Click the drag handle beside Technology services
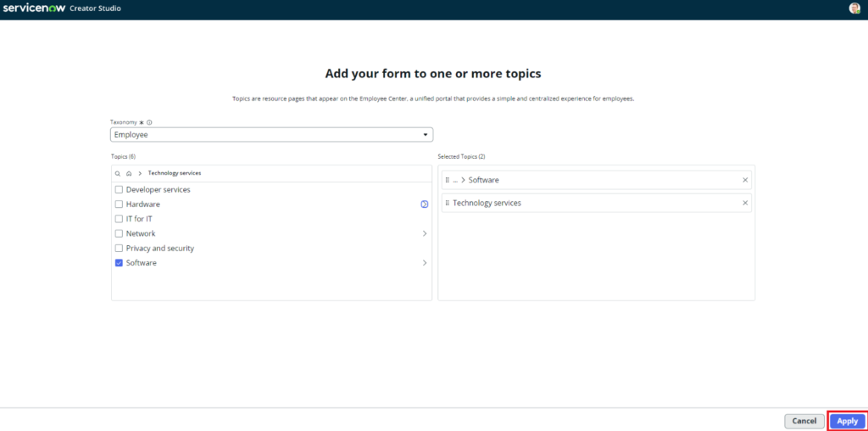The image size is (868, 431). tap(448, 203)
